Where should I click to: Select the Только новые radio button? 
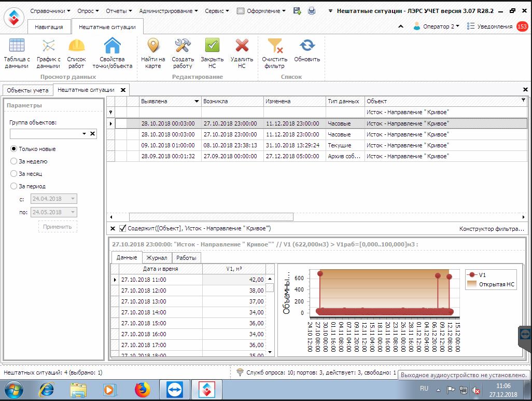[x=13, y=149]
